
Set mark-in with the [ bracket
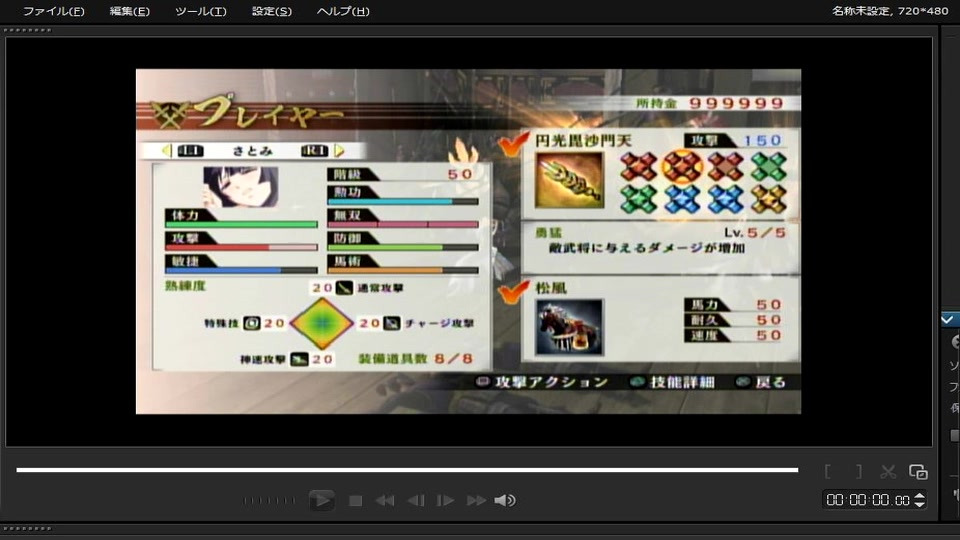point(828,471)
